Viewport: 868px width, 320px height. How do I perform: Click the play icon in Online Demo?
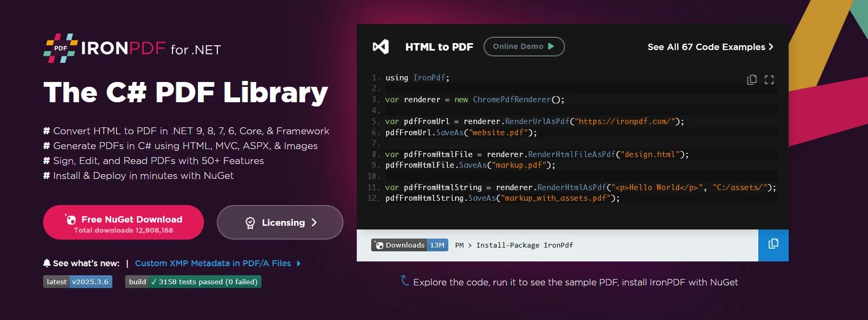(x=551, y=46)
